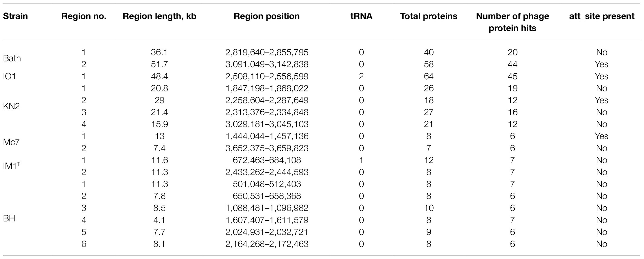
Task: Click region length value 51.7
Action: 159,64
